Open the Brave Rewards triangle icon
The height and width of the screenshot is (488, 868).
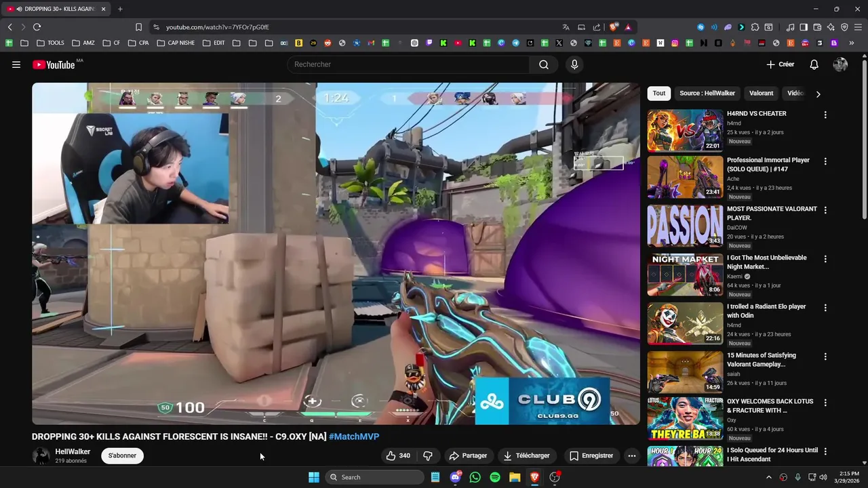628,27
